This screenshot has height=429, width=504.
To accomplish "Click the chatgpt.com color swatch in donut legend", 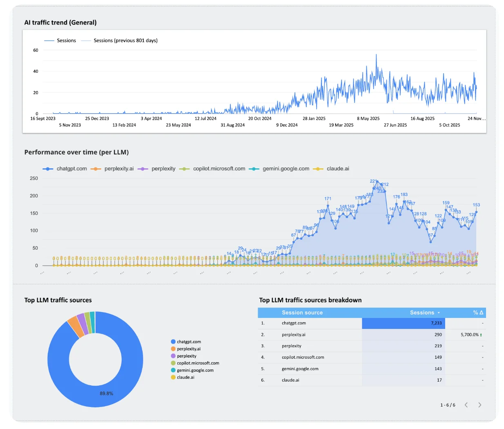I will pyautogui.click(x=173, y=342).
